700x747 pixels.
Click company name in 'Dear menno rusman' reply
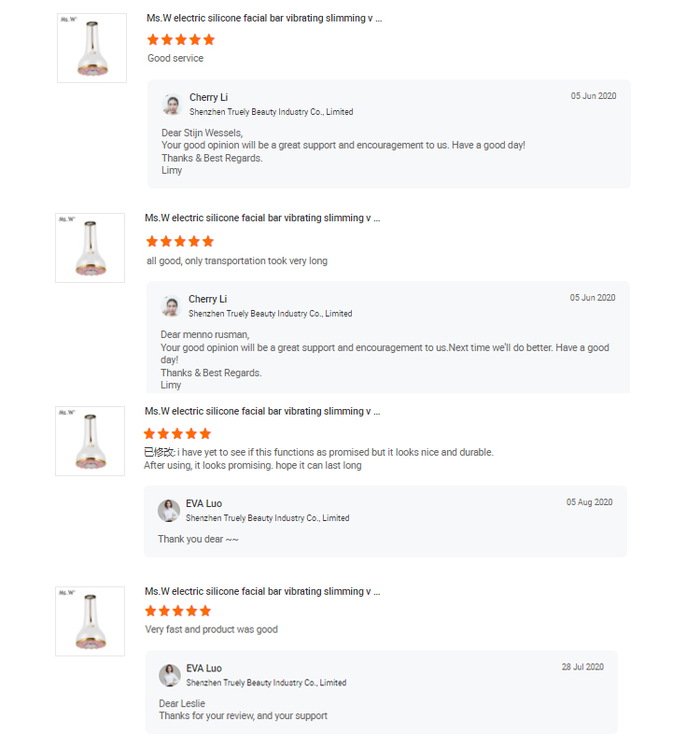click(x=270, y=314)
